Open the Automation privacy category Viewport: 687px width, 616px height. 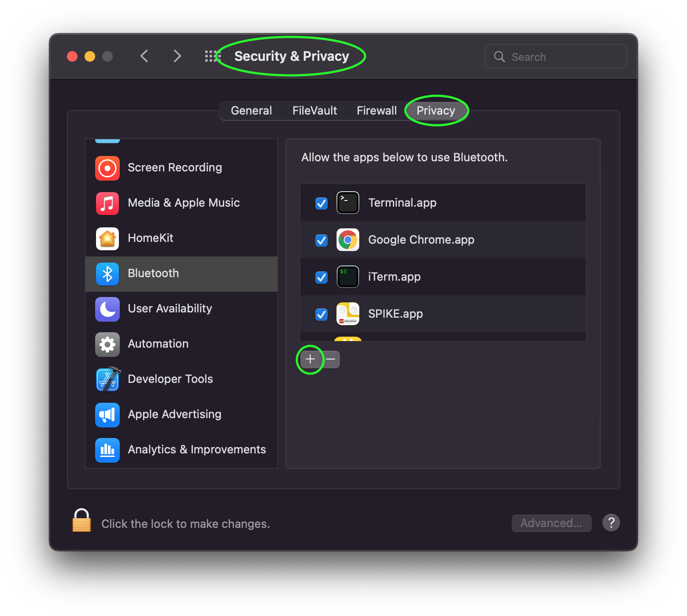point(181,344)
